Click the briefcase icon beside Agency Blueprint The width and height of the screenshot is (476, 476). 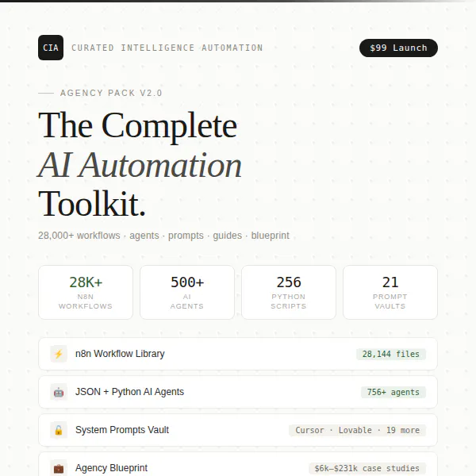(59, 468)
